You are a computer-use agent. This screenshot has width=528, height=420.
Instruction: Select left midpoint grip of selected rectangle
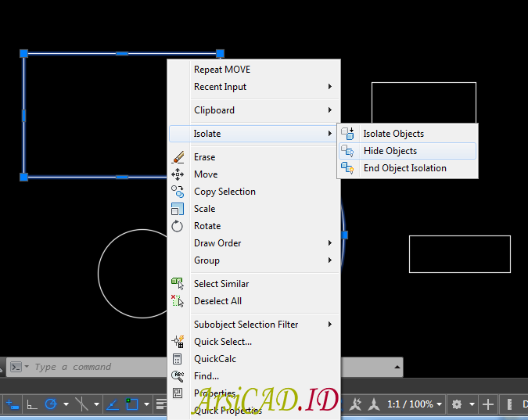(x=23, y=115)
